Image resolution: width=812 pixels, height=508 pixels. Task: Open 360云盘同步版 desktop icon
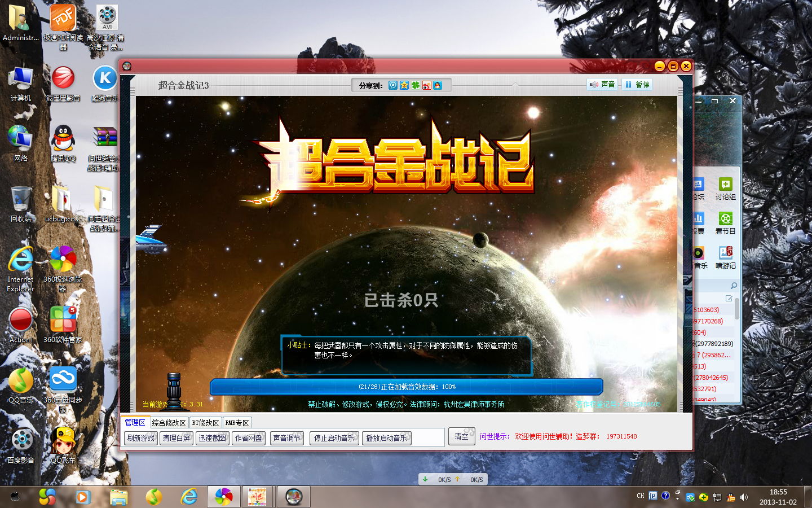(x=63, y=389)
